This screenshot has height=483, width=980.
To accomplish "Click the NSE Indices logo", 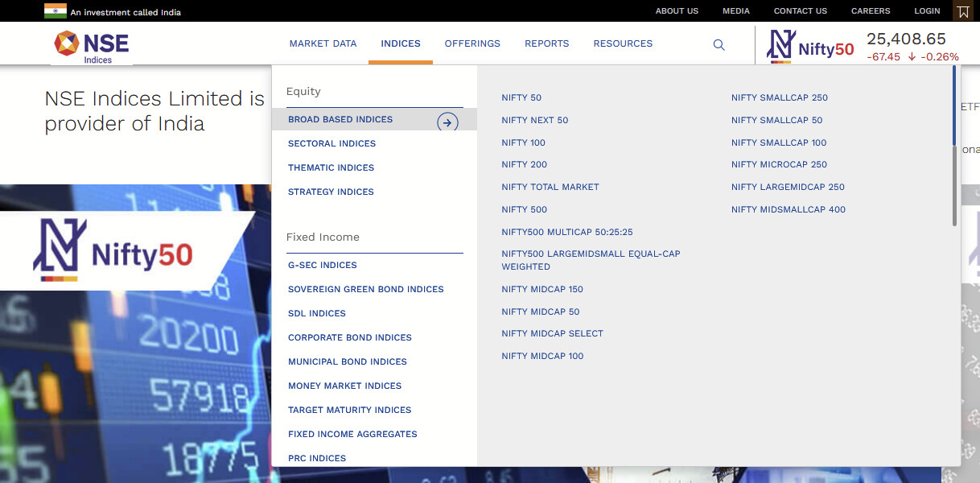I will (91, 46).
